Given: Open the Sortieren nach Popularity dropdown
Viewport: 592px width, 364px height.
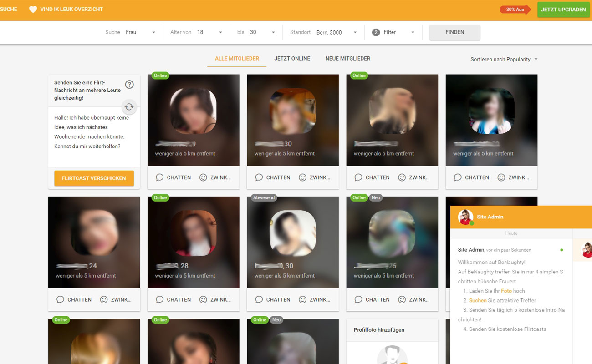Looking at the screenshot, I should pos(504,59).
